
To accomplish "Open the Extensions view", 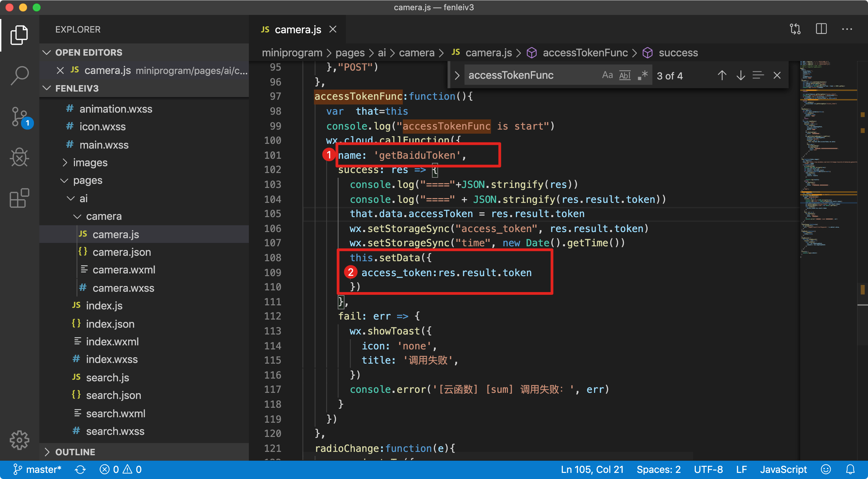I will click(19, 198).
